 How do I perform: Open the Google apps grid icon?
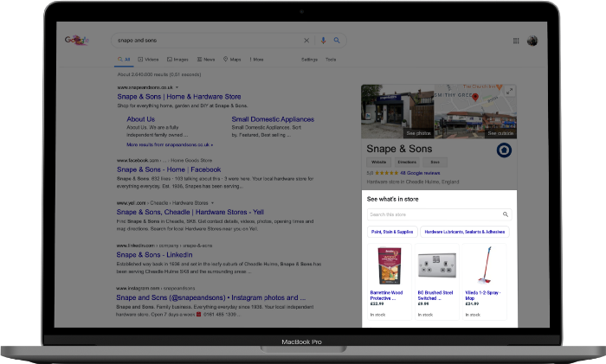click(516, 41)
